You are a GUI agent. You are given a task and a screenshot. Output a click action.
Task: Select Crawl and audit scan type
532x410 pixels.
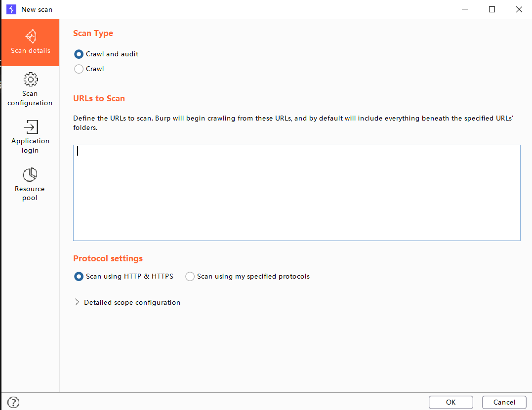tap(79, 54)
